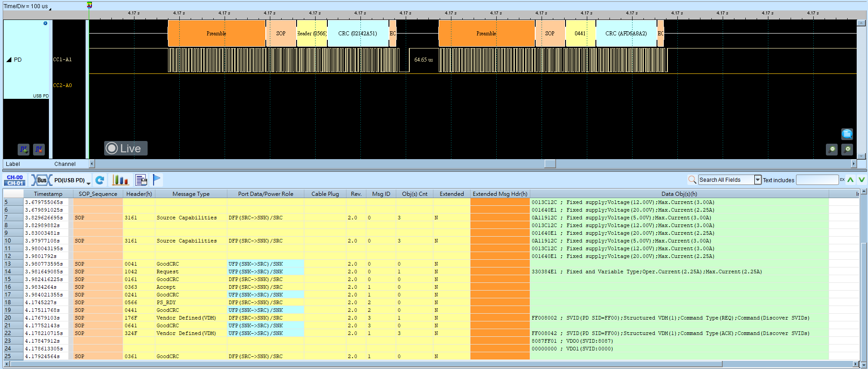
Task: Click the zoom in magnifier icon
Action: click(847, 149)
